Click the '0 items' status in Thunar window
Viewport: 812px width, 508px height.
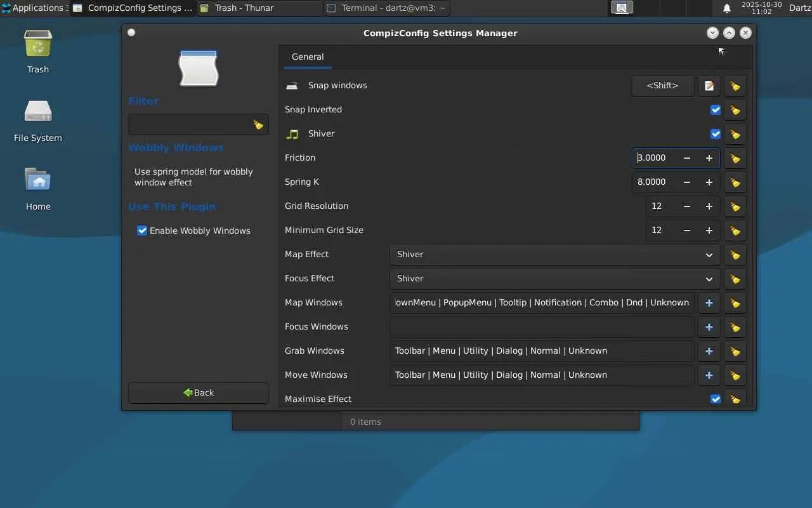point(365,422)
